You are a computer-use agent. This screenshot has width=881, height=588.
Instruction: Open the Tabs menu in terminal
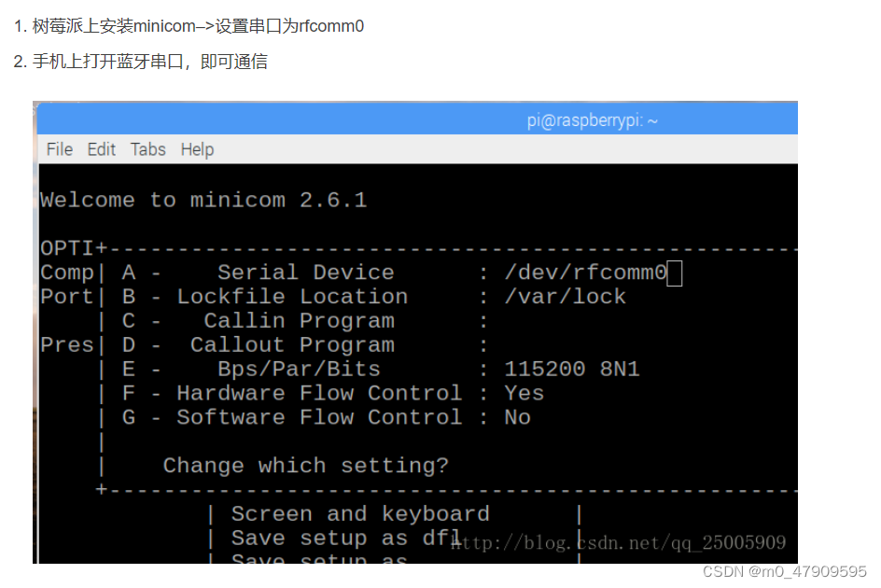pos(147,149)
